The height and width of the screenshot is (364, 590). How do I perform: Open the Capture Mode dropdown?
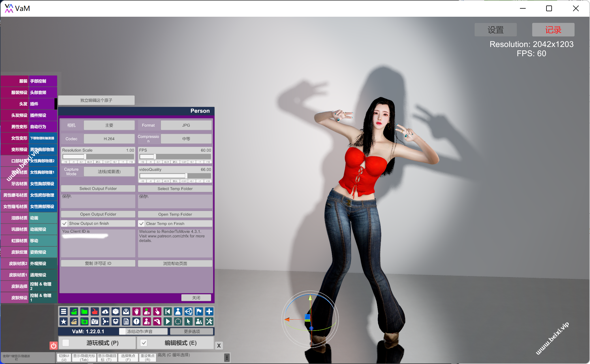pos(109,172)
